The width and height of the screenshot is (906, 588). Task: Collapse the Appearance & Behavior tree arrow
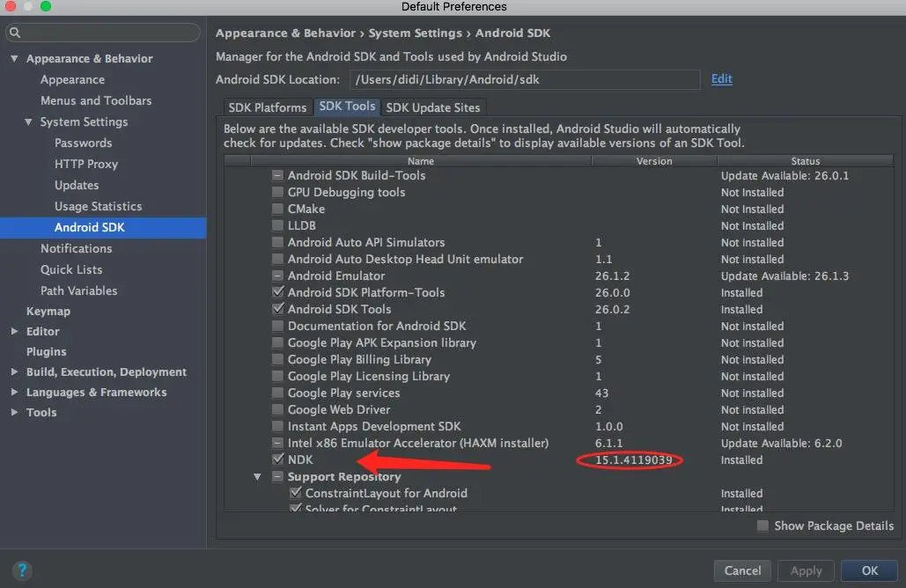coord(14,58)
